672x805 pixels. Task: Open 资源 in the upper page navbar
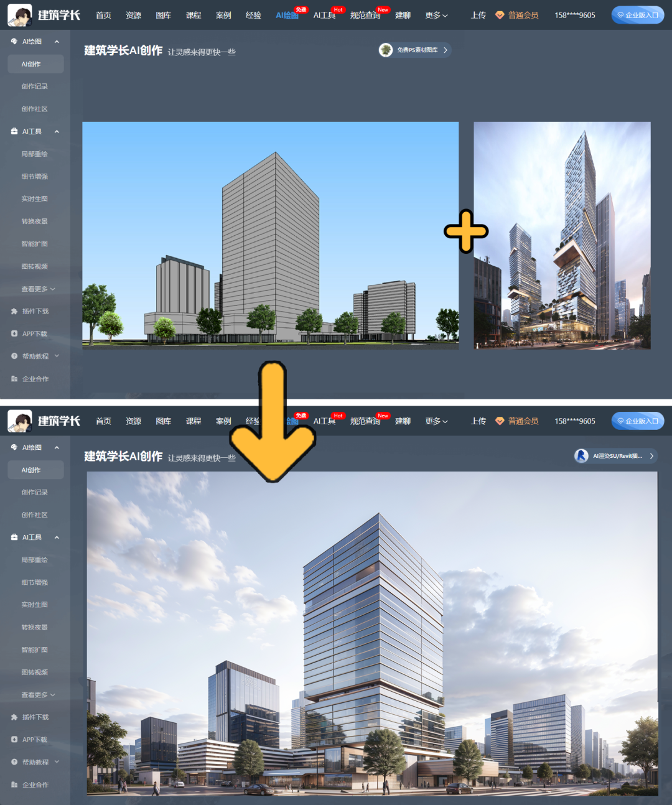click(x=133, y=15)
